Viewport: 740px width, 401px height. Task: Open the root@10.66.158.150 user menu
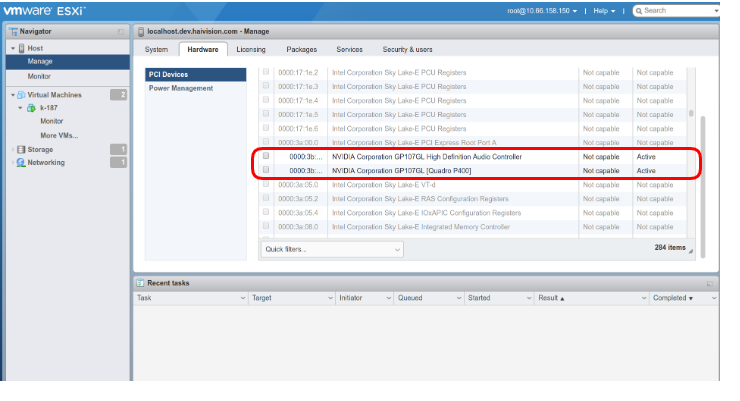coord(548,10)
